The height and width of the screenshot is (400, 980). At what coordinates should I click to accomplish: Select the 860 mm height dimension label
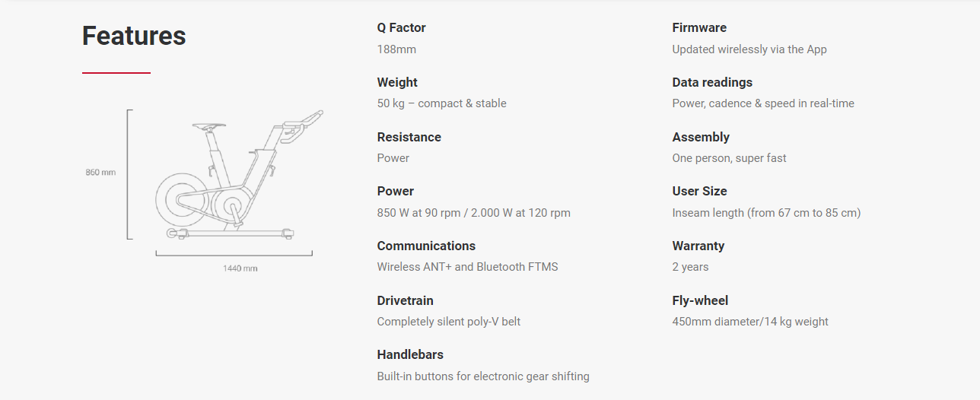[100, 173]
